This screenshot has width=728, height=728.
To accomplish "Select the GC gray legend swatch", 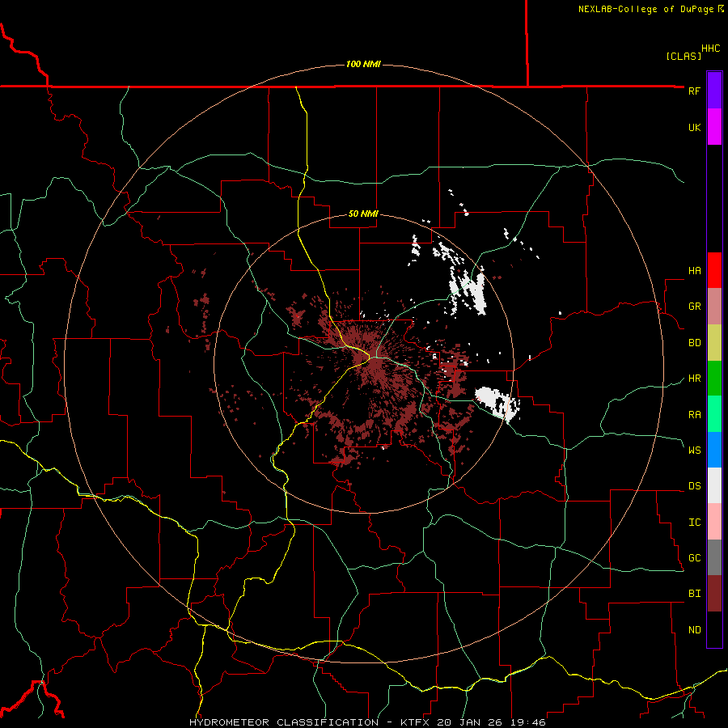I will pyautogui.click(x=714, y=557).
